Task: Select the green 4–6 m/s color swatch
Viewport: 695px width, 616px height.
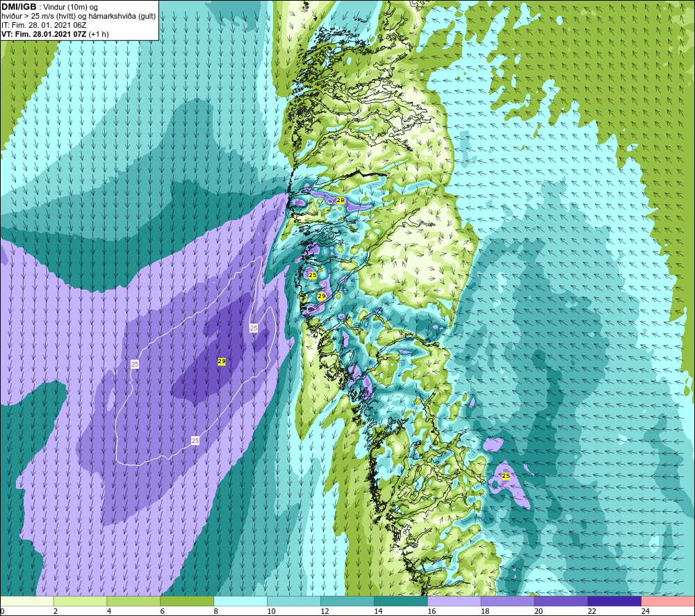Action: pyautogui.click(x=133, y=601)
